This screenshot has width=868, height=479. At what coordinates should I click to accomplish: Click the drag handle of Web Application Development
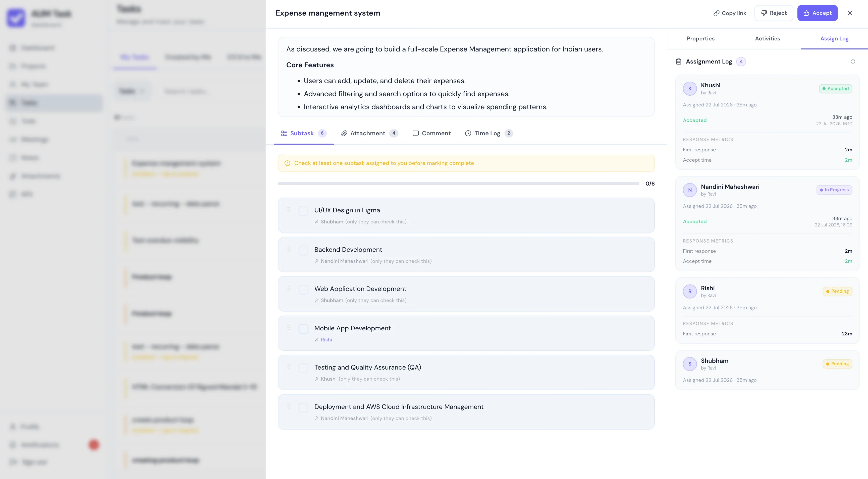(289, 288)
